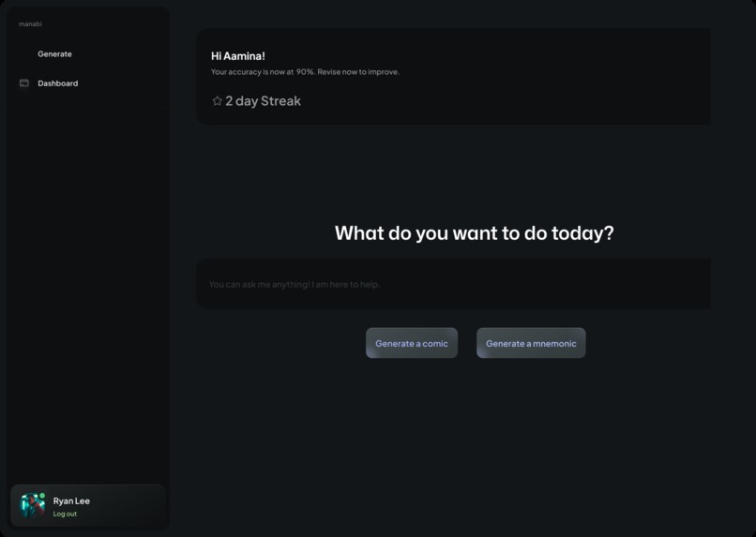The height and width of the screenshot is (537, 756).
Task: Open the Generate page in sidebar
Action: click(54, 54)
